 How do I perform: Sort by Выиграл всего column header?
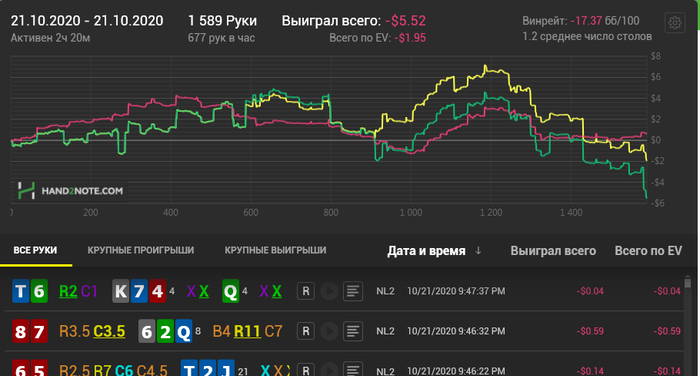click(553, 251)
